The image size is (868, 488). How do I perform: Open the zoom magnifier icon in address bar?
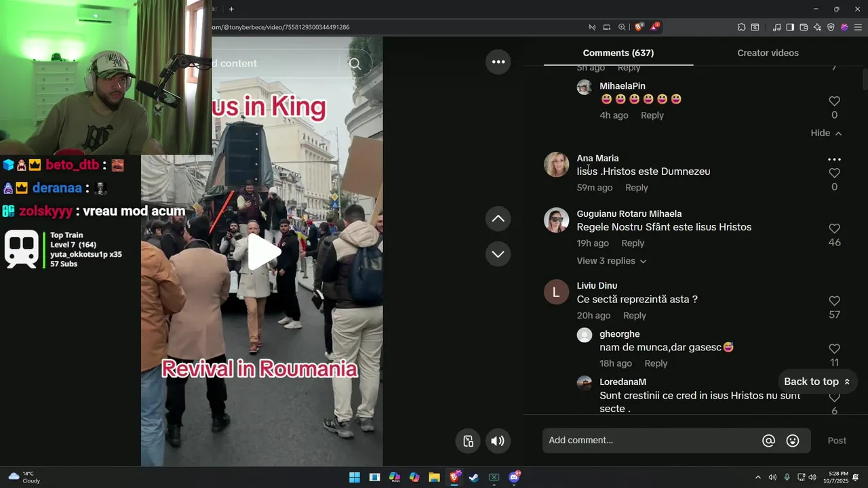[x=622, y=27]
